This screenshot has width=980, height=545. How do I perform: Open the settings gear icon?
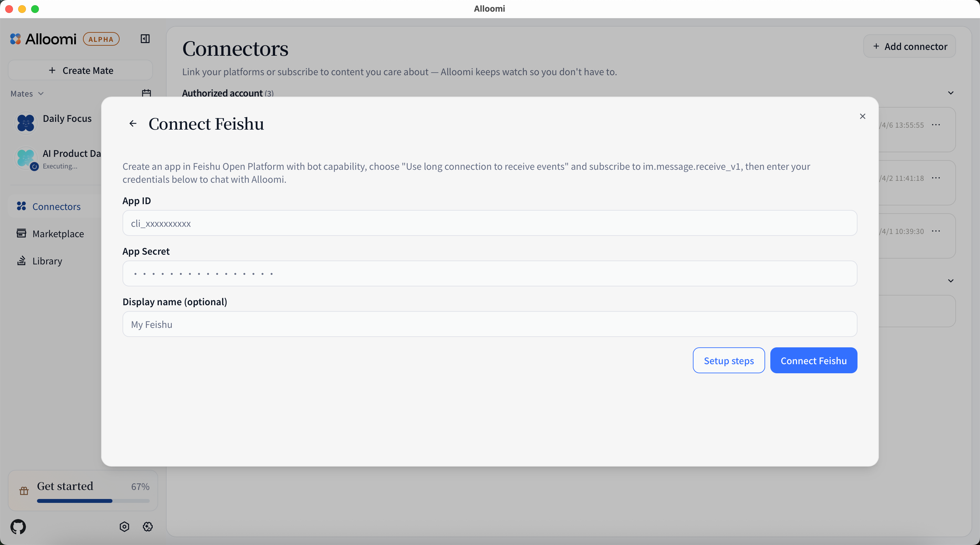(x=147, y=527)
